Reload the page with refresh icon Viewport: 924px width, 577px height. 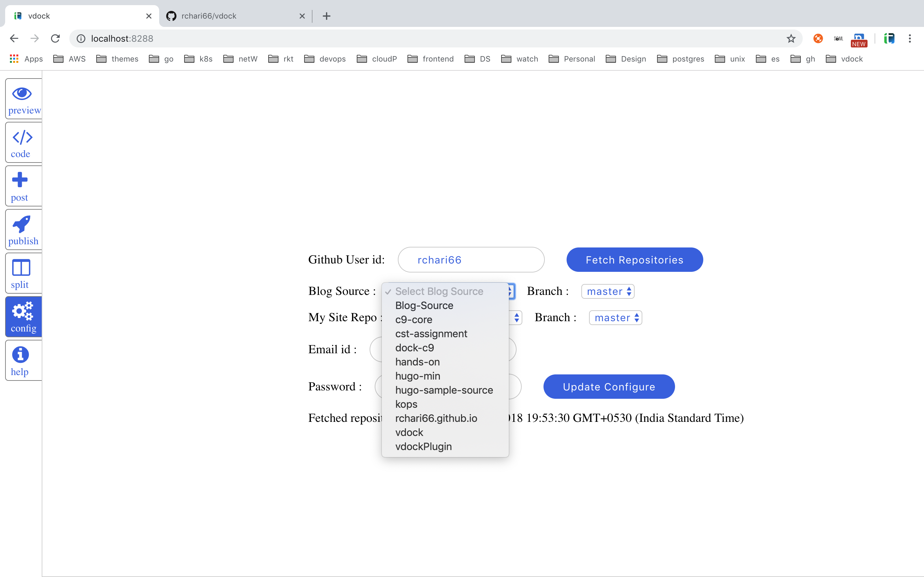click(x=56, y=38)
